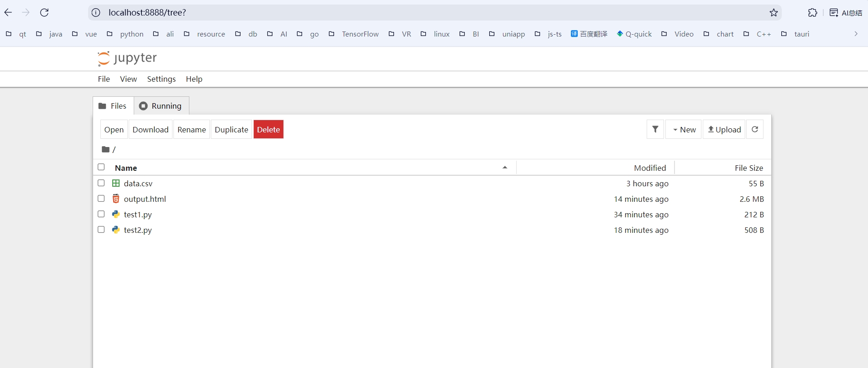This screenshot has height=368, width=868.
Task: Click the browser forward arrow
Action: click(x=26, y=12)
